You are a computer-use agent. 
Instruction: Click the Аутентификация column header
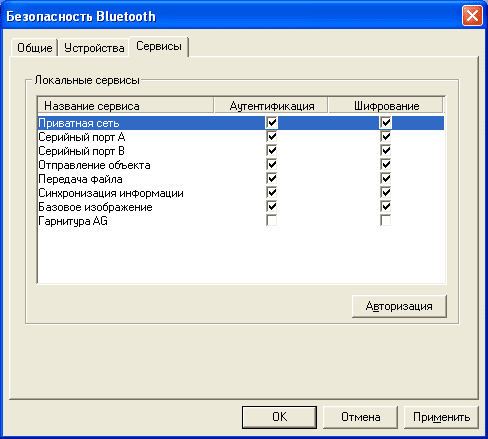(x=271, y=106)
